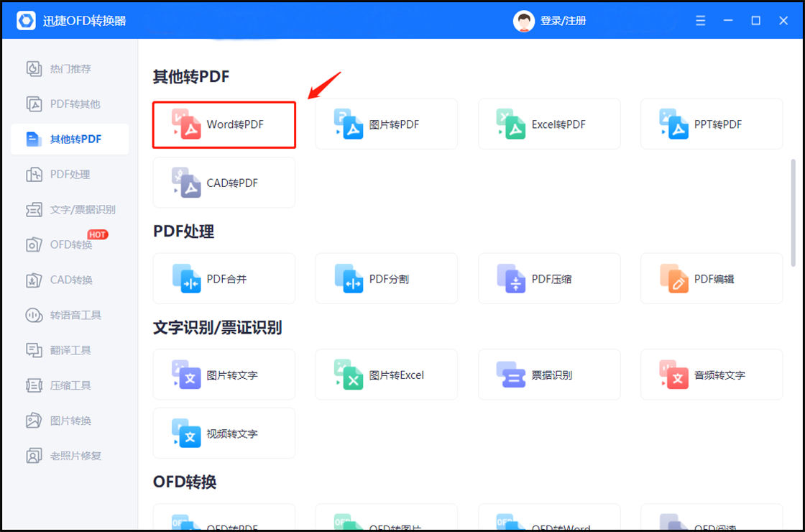The image size is (805, 532).
Task: Select 老照片修复 in the sidebar
Action: point(70,456)
